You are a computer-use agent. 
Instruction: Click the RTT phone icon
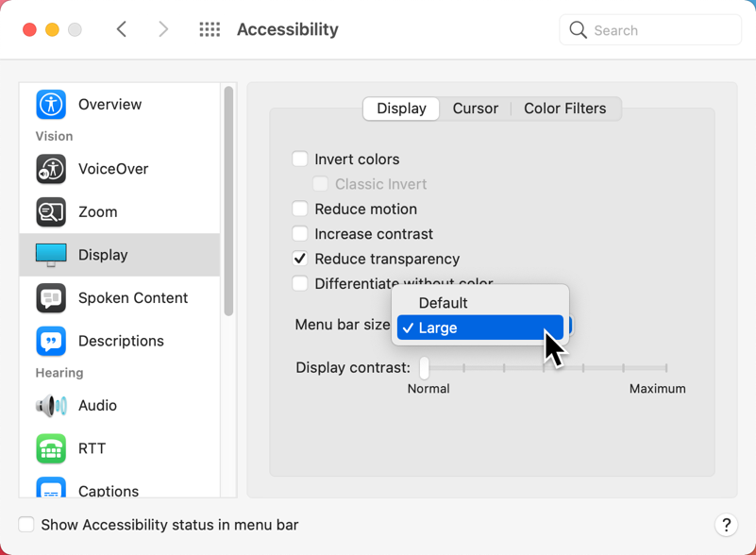coord(51,448)
